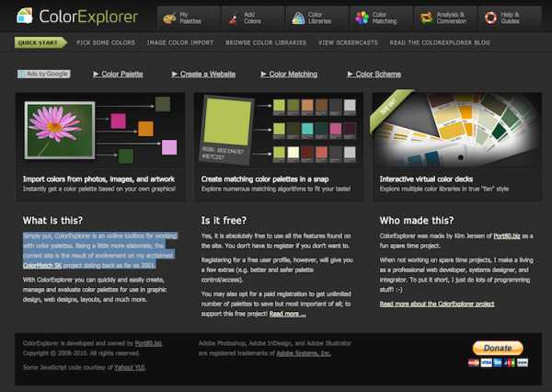Screen dimensions: 552x392
Task: Open the Color Libraries icon tab
Action: [x=298, y=17]
